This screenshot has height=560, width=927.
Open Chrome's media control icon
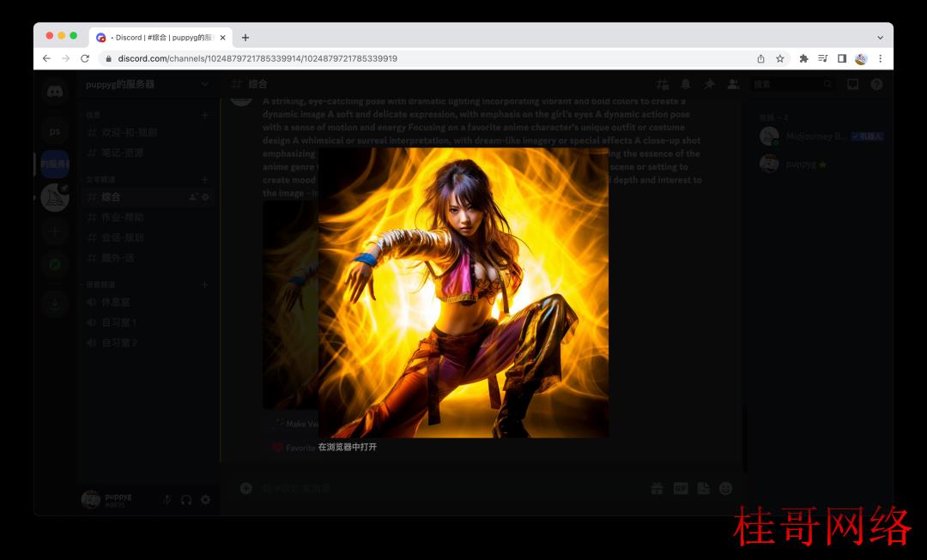(x=822, y=58)
